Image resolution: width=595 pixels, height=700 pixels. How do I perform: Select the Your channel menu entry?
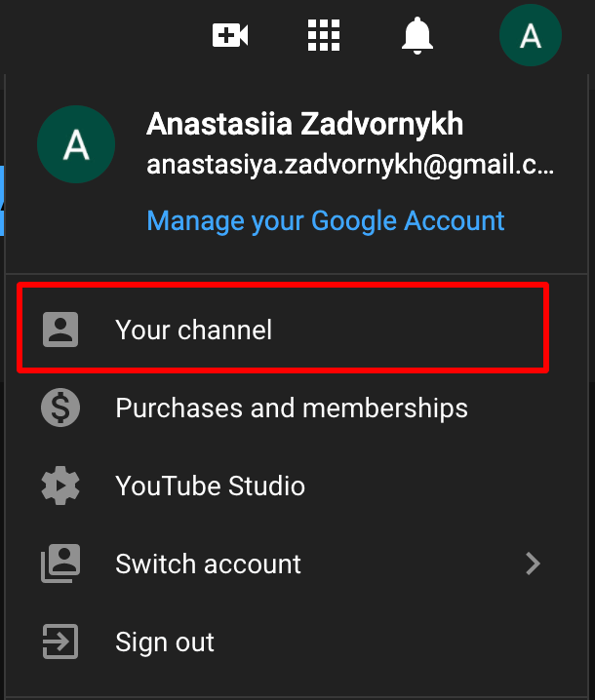click(x=283, y=330)
